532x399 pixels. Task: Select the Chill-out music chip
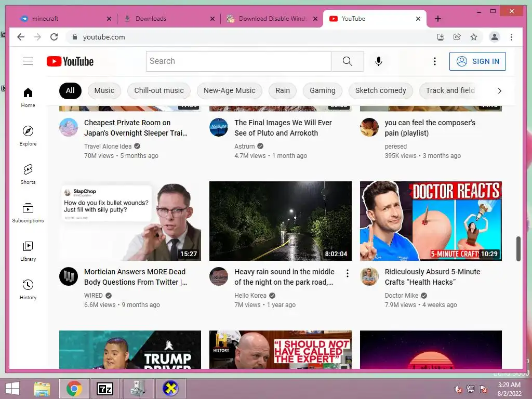pyautogui.click(x=159, y=90)
